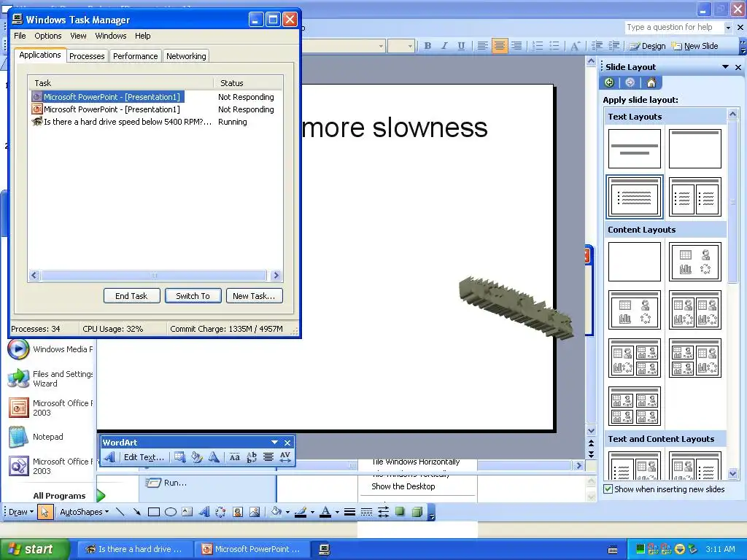Select the Title Only layout thumbnail
Screen dimensions: 747x560
(x=695, y=149)
